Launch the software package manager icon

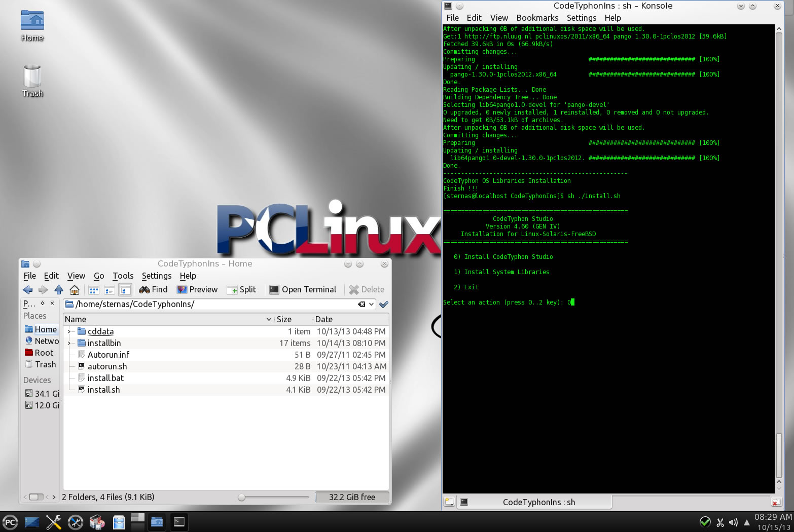[x=97, y=522]
